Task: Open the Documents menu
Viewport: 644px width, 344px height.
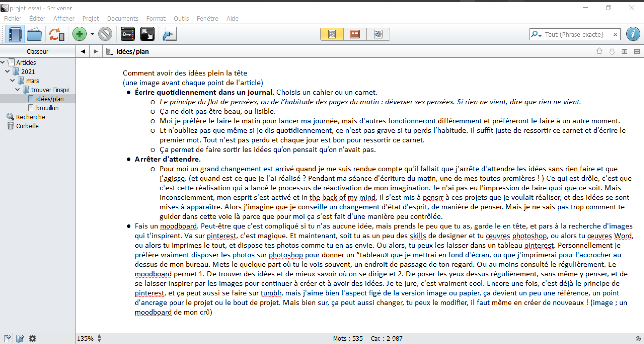Action: point(123,18)
